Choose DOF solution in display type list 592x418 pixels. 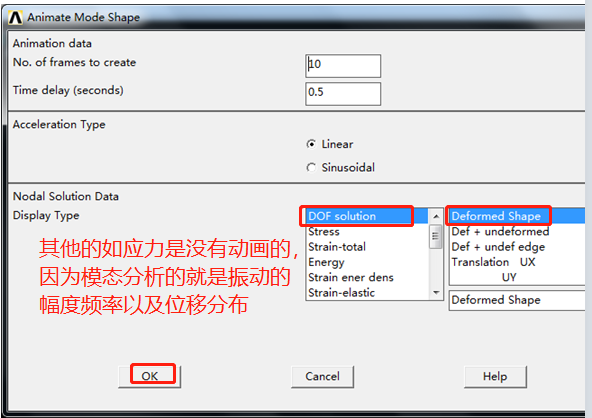367,216
